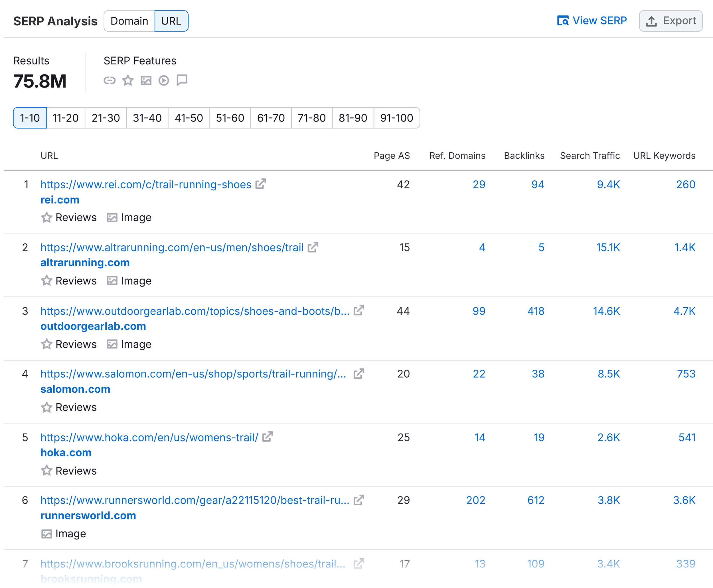Screen dimensions: 713x588
Task: Click the Image icon in runnersworld.com row
Action: tap(46, 534)
